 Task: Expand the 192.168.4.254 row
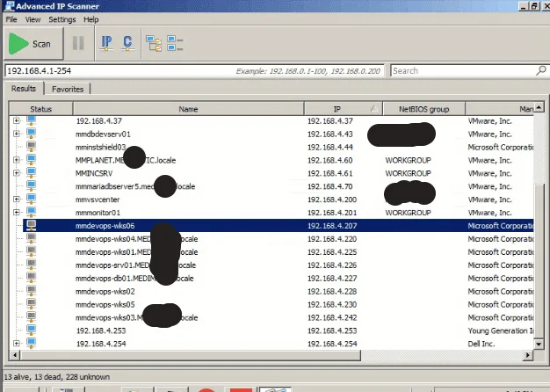coord(17,343)
